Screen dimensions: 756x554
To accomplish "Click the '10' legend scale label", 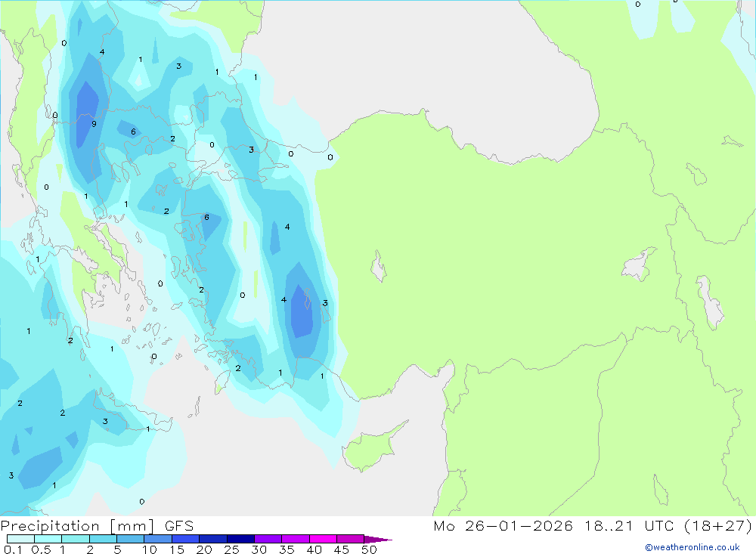I will (150, 549).
